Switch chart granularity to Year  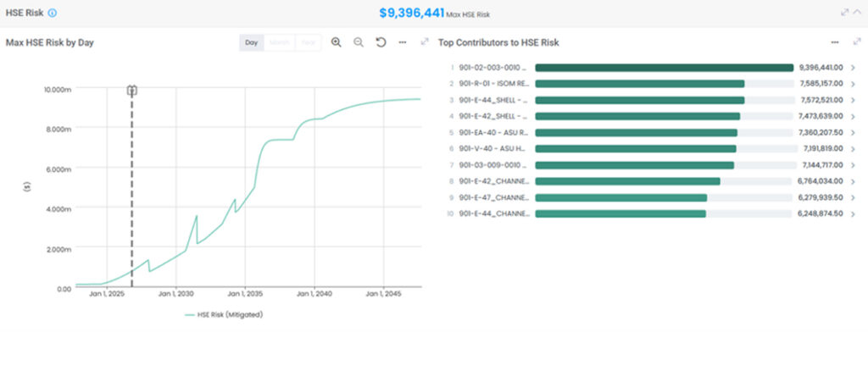tap(309, 42)
